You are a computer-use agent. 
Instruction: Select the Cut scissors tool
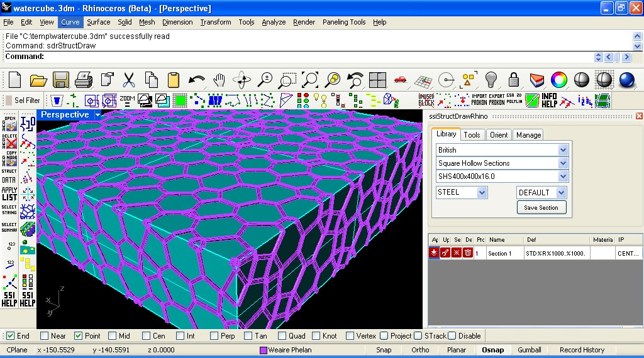pos(129,80)
